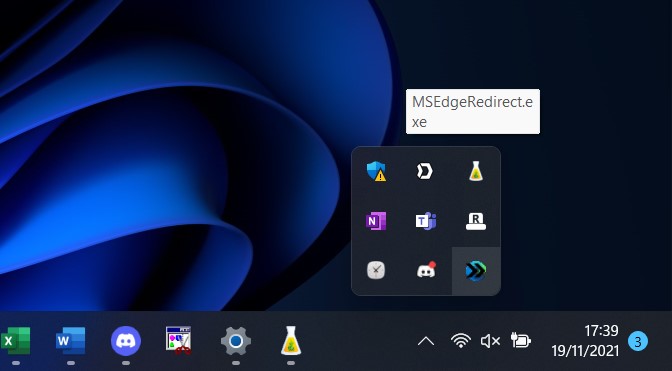Open Discord tray icon with red badge
Viewport: 672px width, 371px height.
coord(426,270)
